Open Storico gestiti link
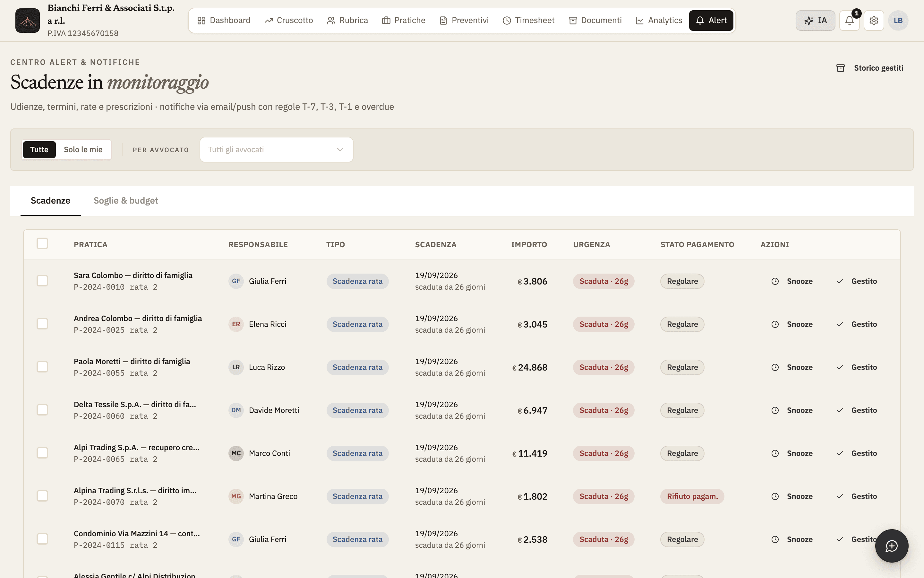 tap(870, 68)
